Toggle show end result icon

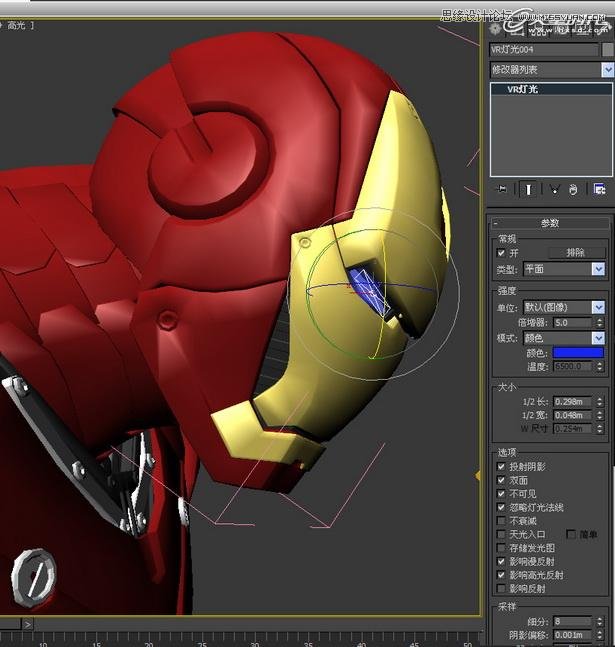[528, 189]
